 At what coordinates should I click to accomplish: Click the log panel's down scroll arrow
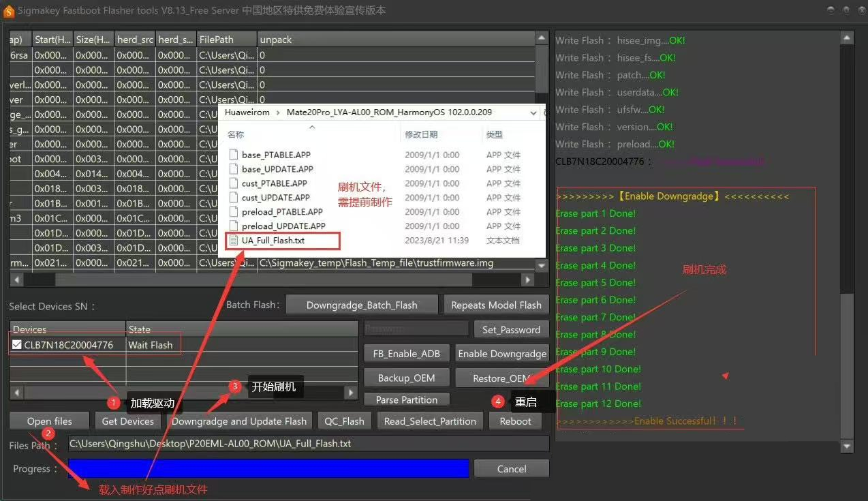(x=848, y=446)
